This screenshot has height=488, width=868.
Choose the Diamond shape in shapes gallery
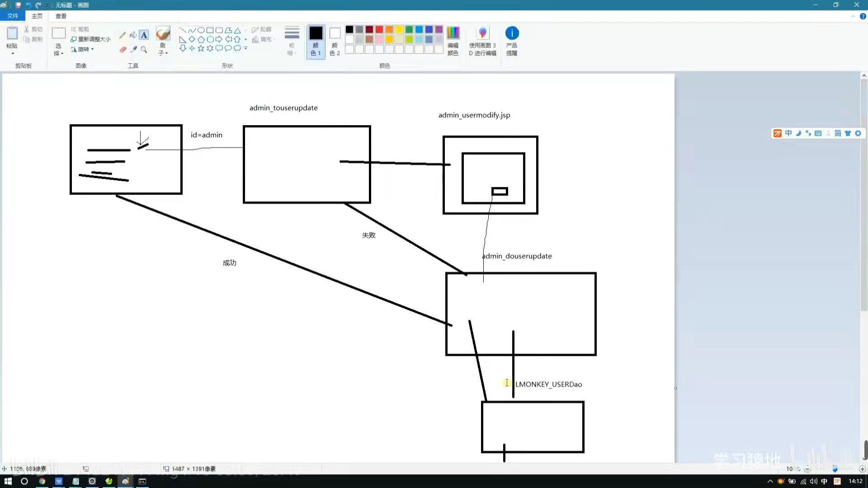192,39
